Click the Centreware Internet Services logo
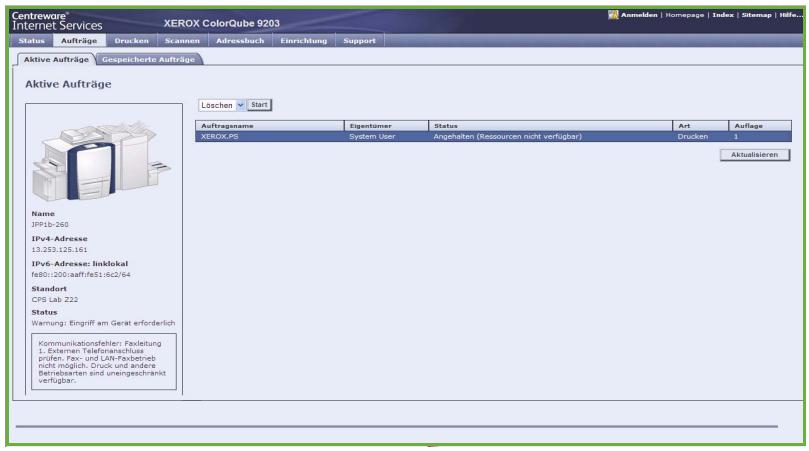Viewport: 809px width, 451px height. point(57,21)
